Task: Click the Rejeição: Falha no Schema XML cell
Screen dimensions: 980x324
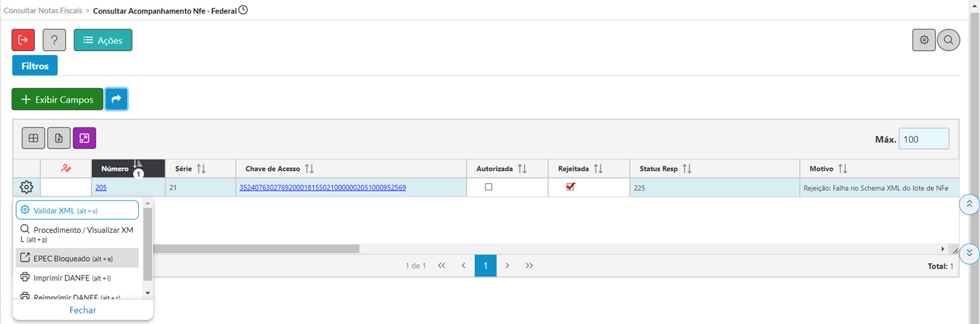Action: (878, 188)
